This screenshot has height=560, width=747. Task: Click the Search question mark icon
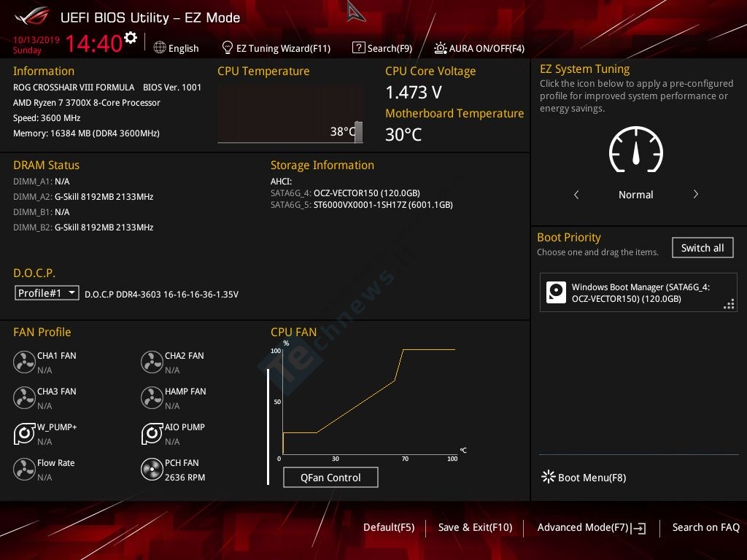(358, 47)
